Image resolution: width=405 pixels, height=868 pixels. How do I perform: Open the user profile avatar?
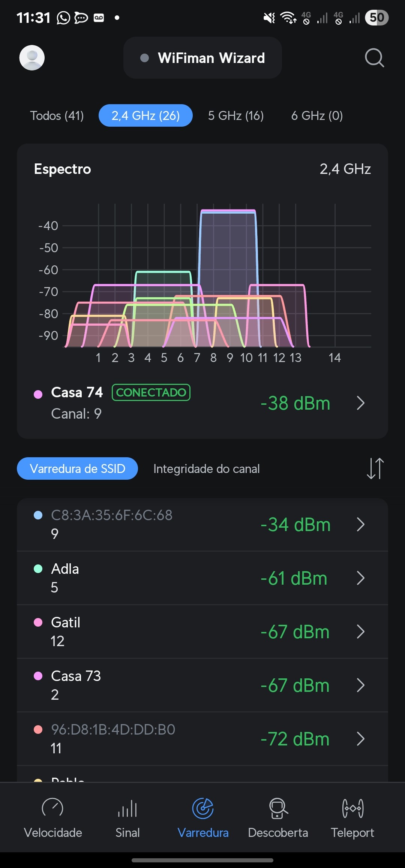(x=32, y=58)
